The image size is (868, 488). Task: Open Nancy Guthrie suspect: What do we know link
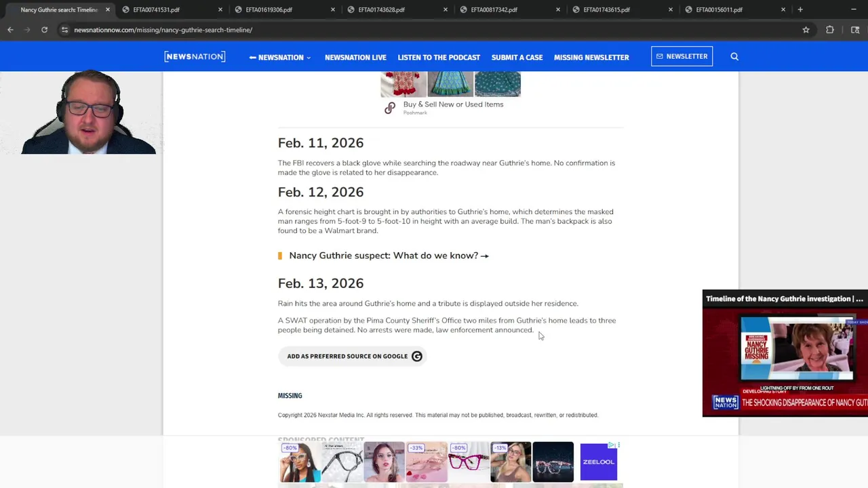389,256
